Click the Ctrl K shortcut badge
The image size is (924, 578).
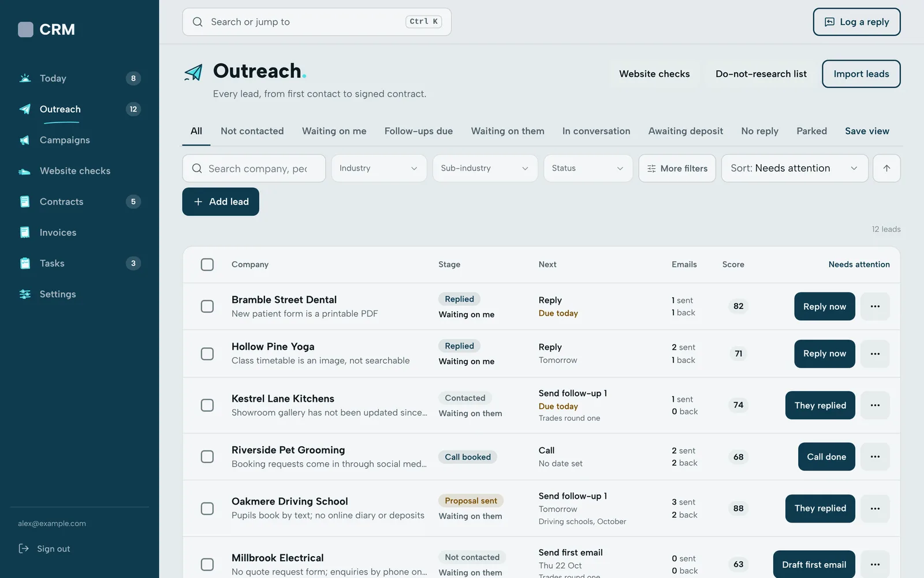tap(423, 21)
